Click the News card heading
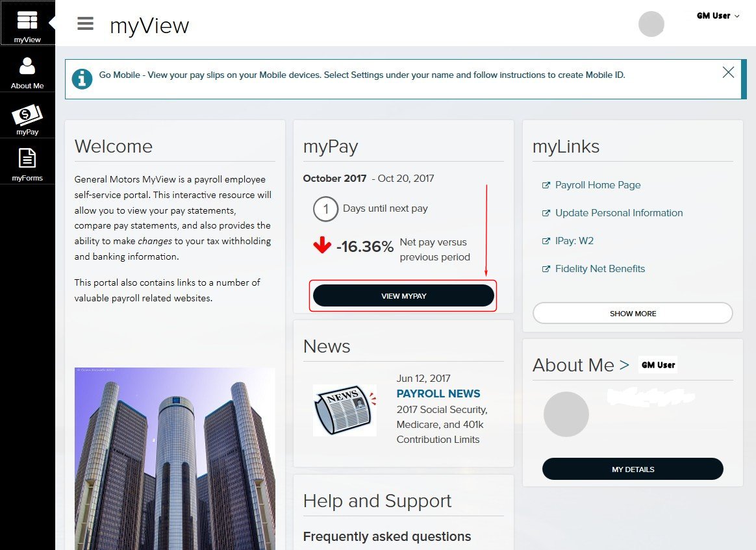The image size is (756, 550). pos(327,347)
